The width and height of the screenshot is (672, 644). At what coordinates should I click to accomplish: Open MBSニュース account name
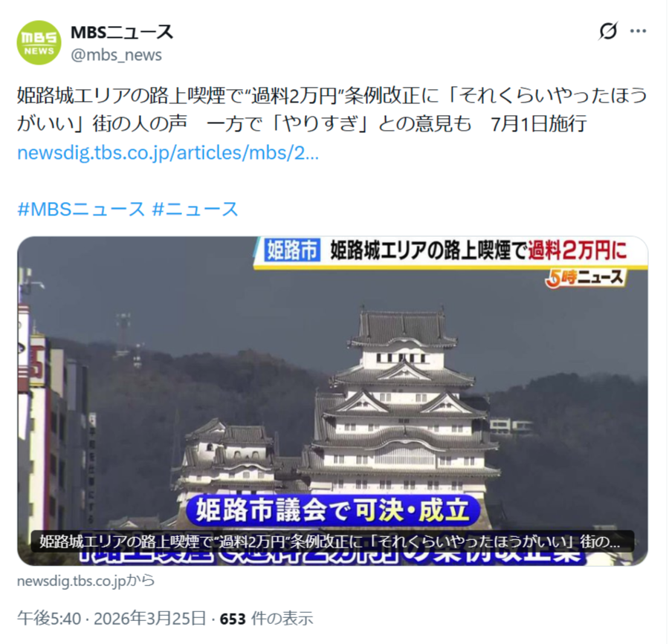tap(122, 32)
